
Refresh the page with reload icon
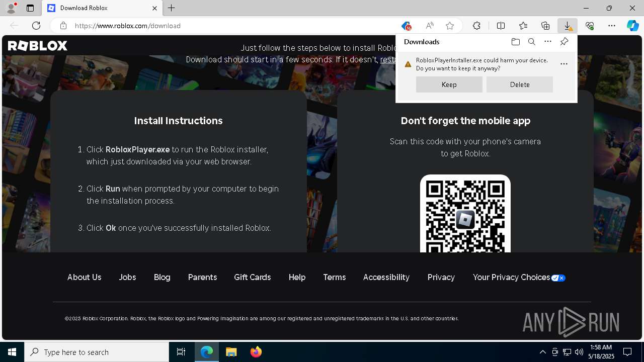click(36, 26)
